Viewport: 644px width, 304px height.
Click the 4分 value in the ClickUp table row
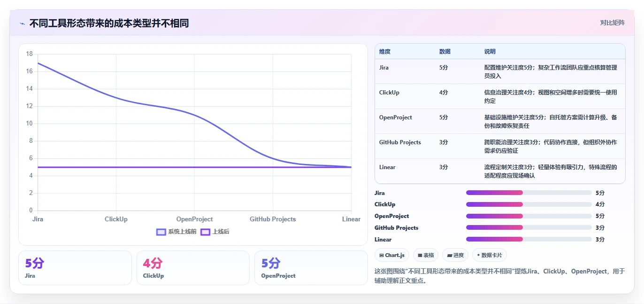click(x=444, y=93)
